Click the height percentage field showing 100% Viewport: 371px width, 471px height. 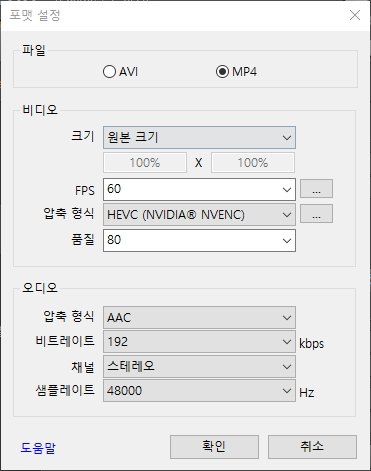253,163
